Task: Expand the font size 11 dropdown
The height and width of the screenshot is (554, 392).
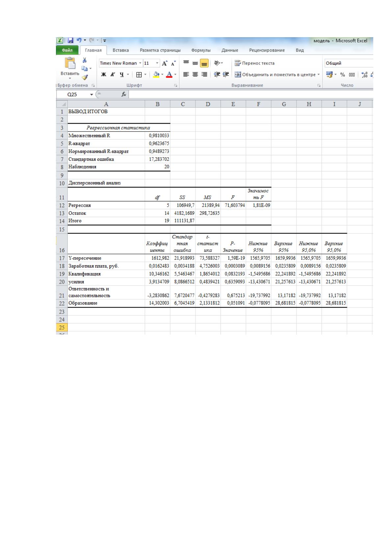Action: tap(151, 63)
